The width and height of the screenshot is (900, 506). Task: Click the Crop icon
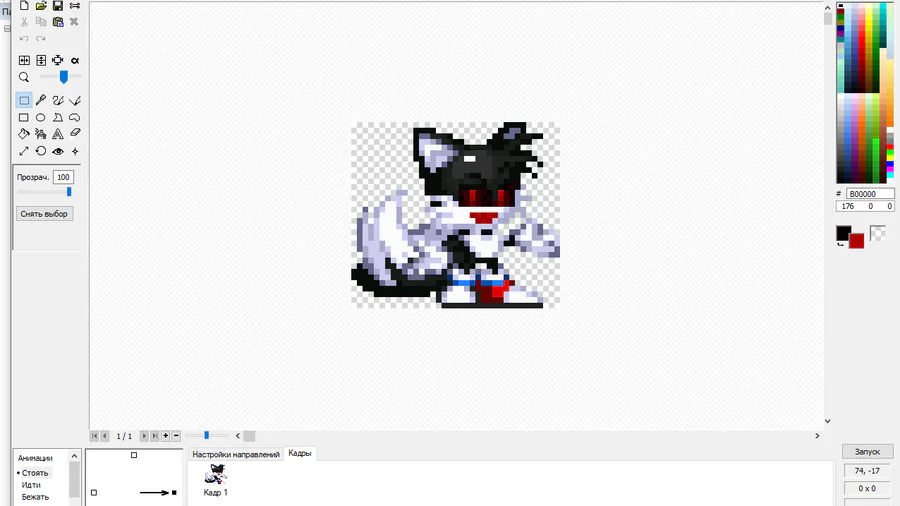pyautogui.click(x=58, y=60)
